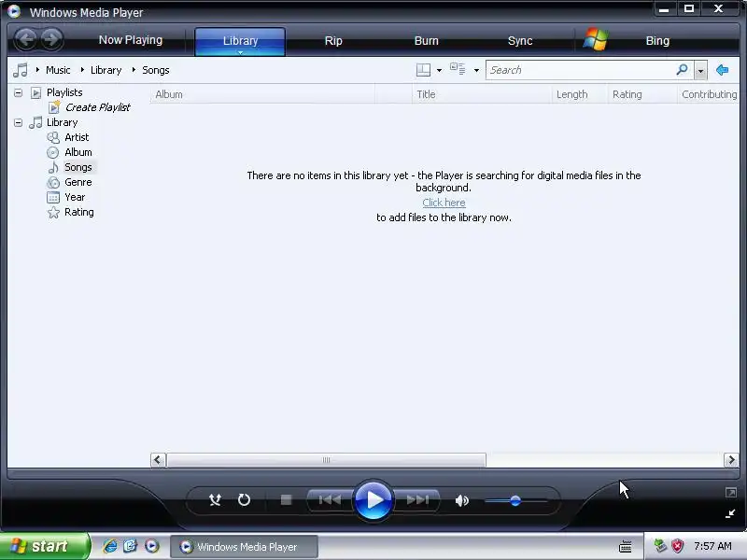Click Create Playlist
This screenshot has width=747, height=560.
click(98, 107)
